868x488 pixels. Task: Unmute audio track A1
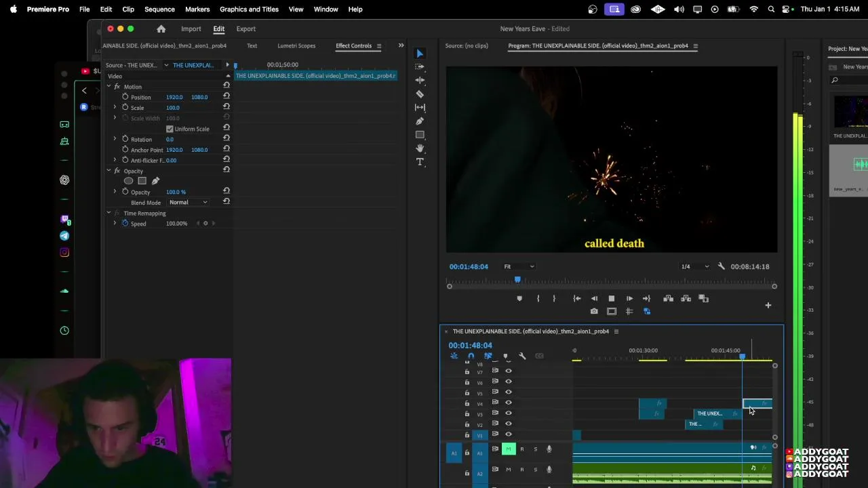[509, 449]
